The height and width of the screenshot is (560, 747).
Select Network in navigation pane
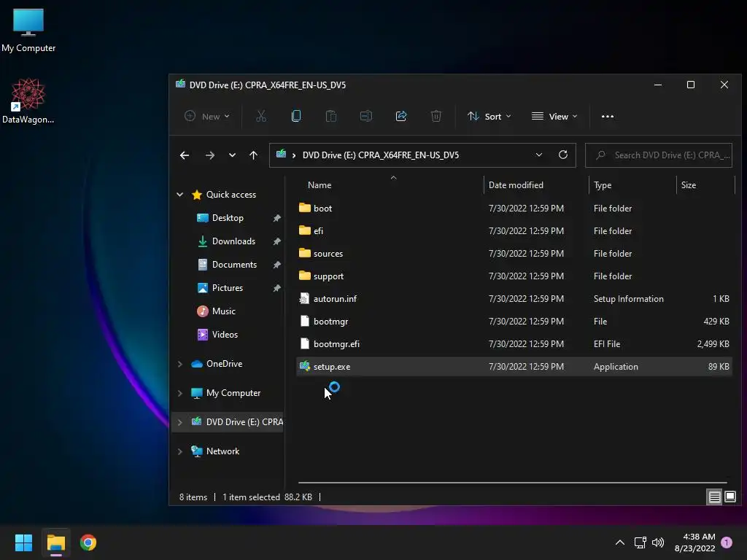click(222, 451)
